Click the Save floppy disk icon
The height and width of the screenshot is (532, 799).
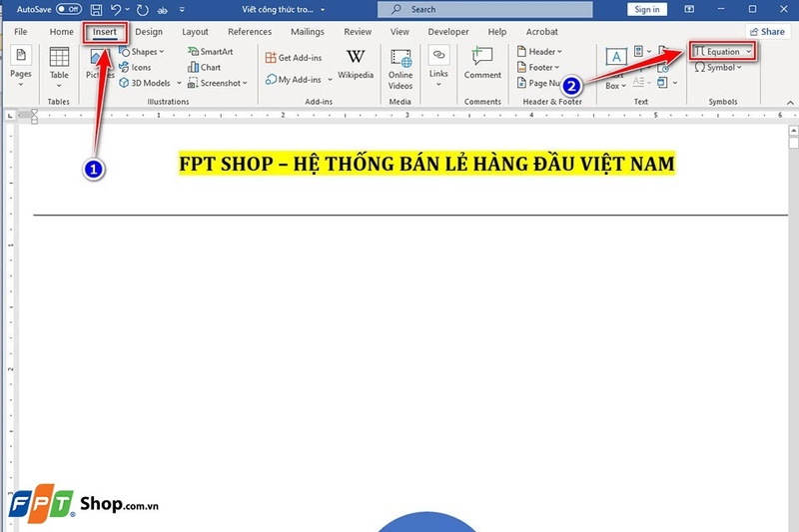[96, 10]
